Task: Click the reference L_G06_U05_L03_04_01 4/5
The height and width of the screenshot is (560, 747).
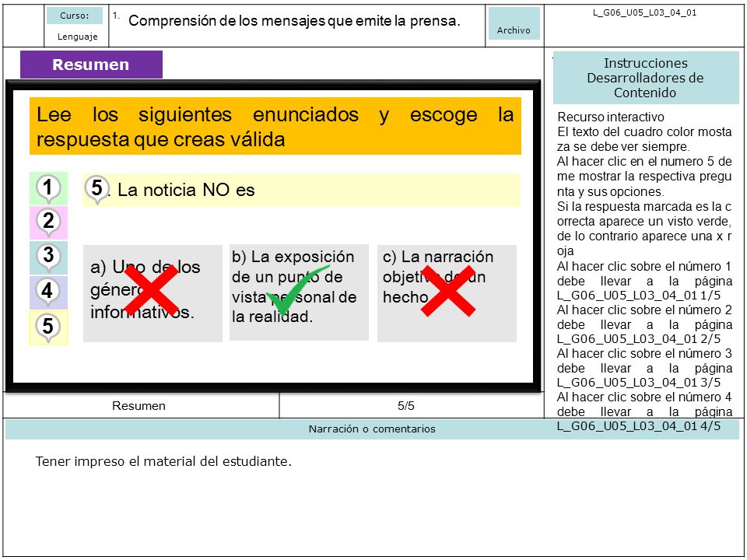Action: tap(639, 426)
